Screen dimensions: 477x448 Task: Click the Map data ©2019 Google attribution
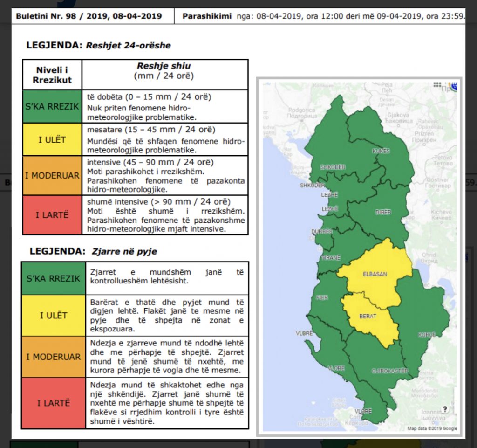point(432,428)
